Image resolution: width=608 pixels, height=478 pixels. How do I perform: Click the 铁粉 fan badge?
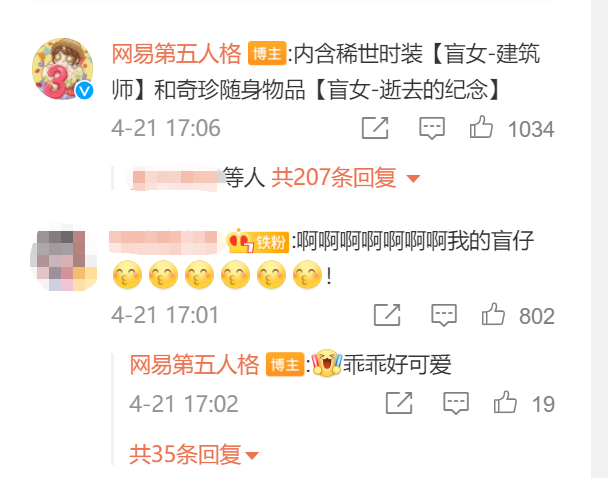[x=258, y=242]
